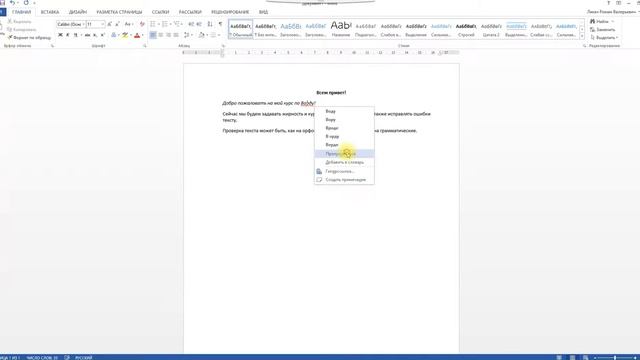Apply the red font color (A with red bar)
640x360 pixels.
click(x=137, y=36)
